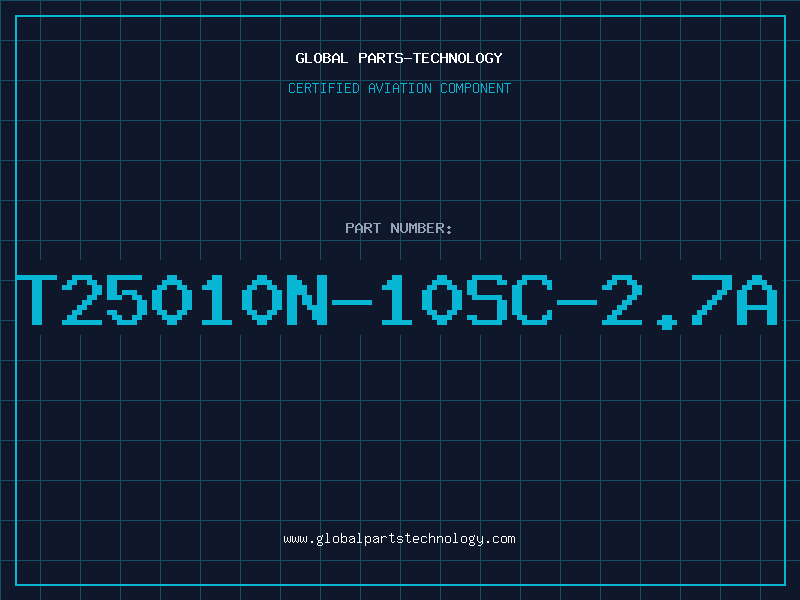Select the CERTIFIED AVIATION COMPONENT subtitle
This screenshot has height=600, width=800.
(399, 88)
